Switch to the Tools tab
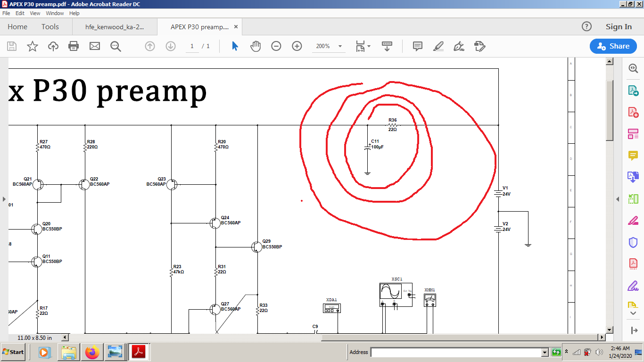The image size is (644, 362). click(x=50, y=27)
